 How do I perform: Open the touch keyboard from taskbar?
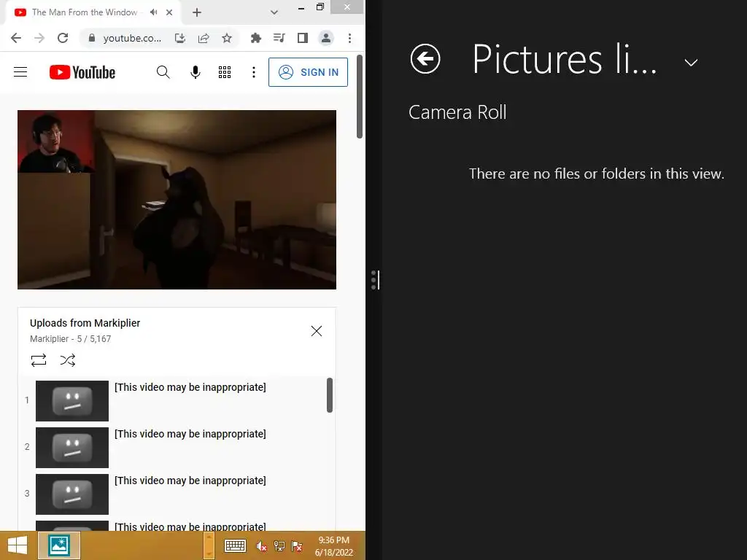point(235,545)
